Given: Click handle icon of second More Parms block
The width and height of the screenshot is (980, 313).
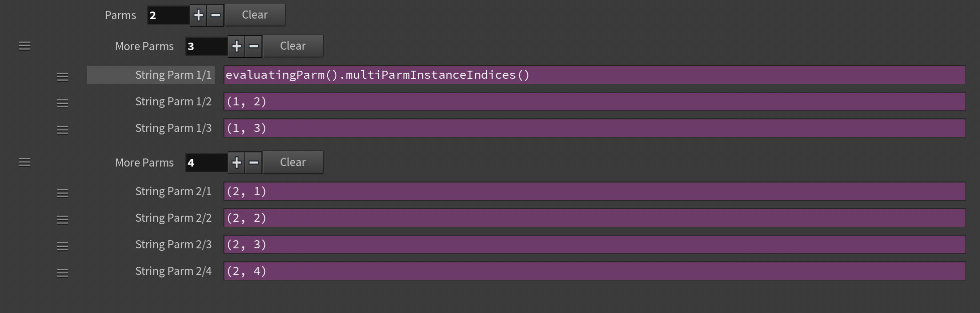Looking at the screenshot, I should pos(25,163).
